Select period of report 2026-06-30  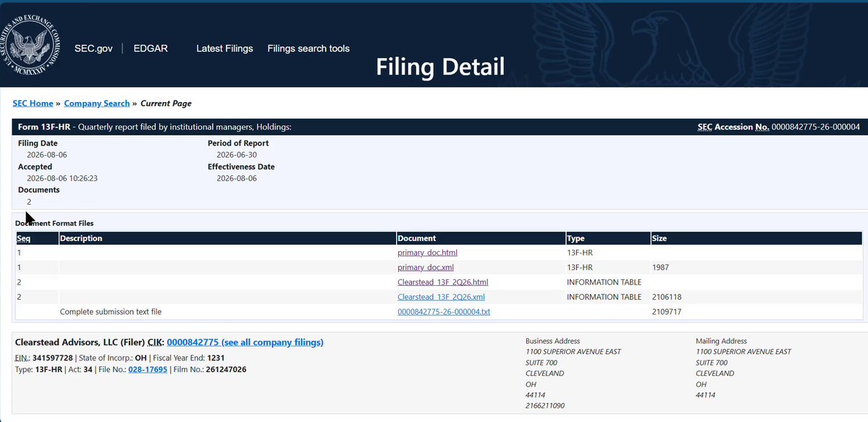pos(237,155)
